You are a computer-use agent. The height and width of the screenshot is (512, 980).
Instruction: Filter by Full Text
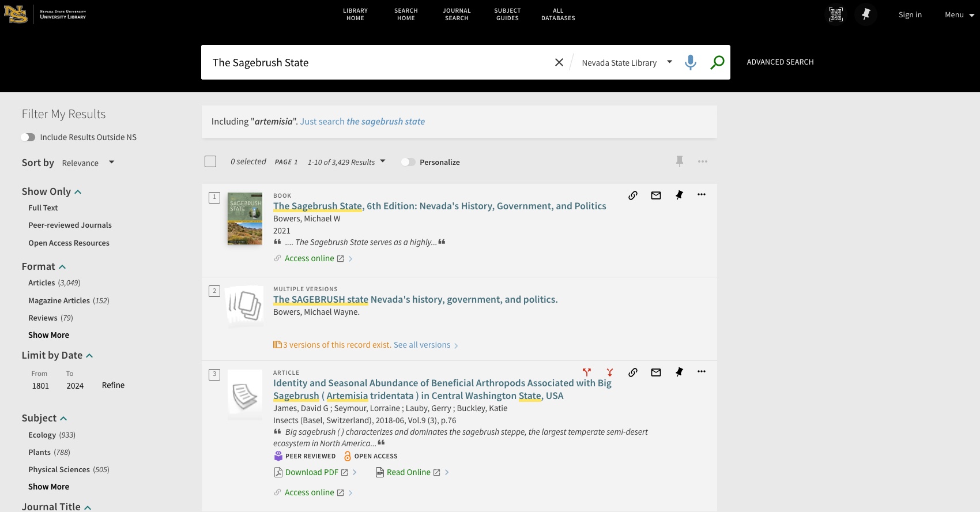(43, 208)
